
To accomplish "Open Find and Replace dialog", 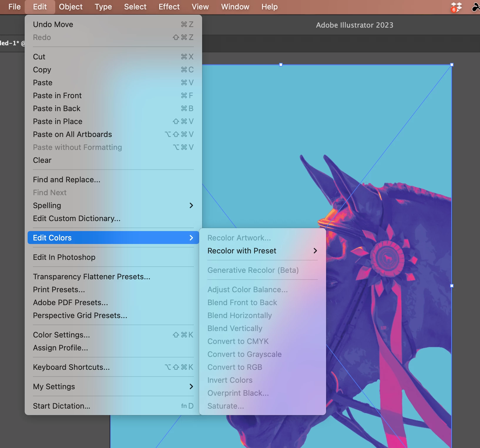I will [x=113, y=180].
